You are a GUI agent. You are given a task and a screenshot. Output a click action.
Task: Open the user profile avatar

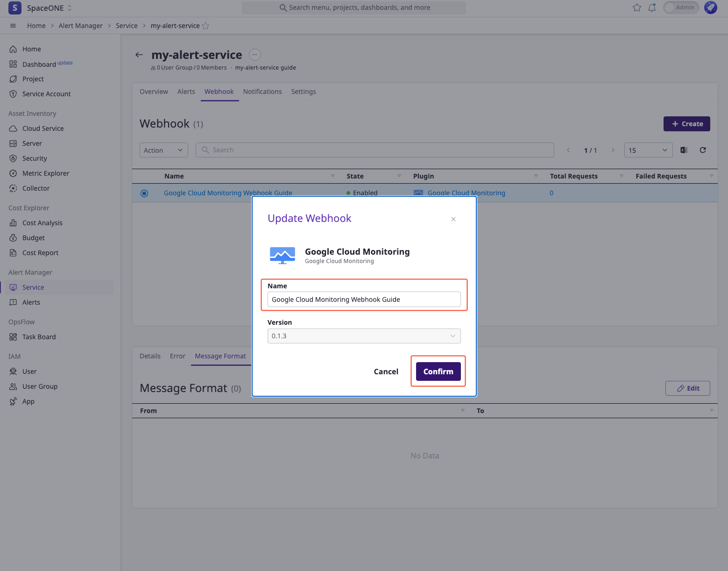pyautogui.click(x=711, y=7)
